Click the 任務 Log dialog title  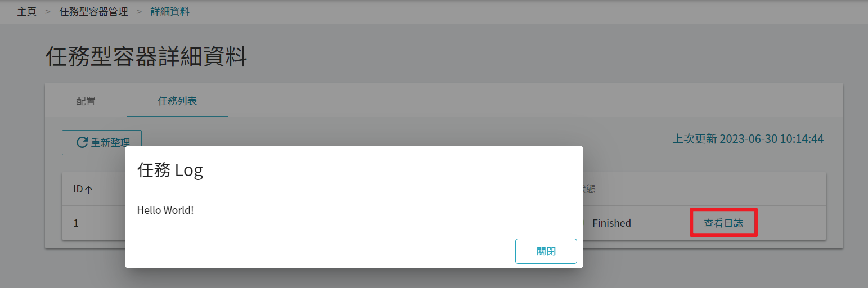(x=170, y=170)
